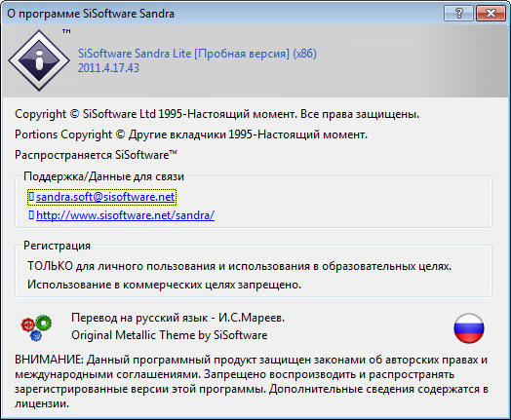This screenshot has width=511, height=420.
Task: Click the small icon before email link
Action: [31, 196]
